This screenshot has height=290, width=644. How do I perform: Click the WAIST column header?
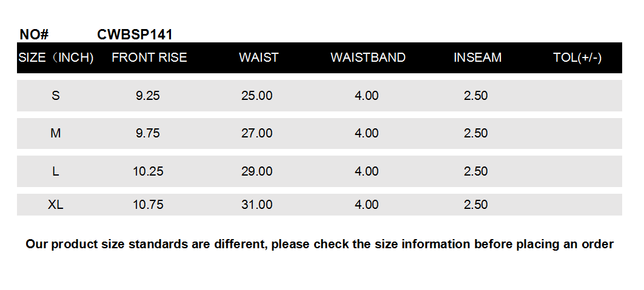pos(258,58)
